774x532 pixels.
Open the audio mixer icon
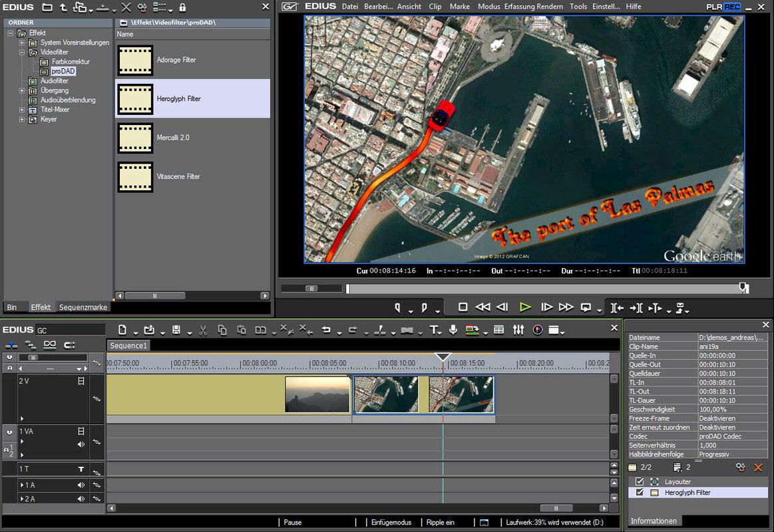[x=519, y=330]
